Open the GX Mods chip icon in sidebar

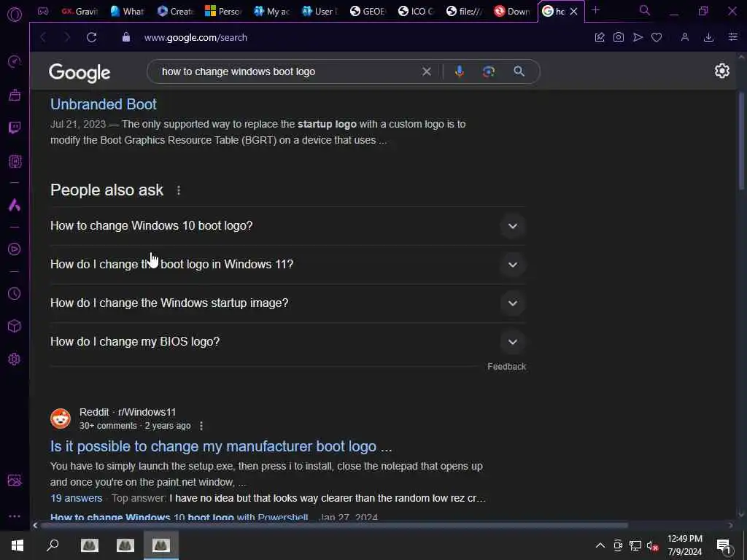coord(15,161)
